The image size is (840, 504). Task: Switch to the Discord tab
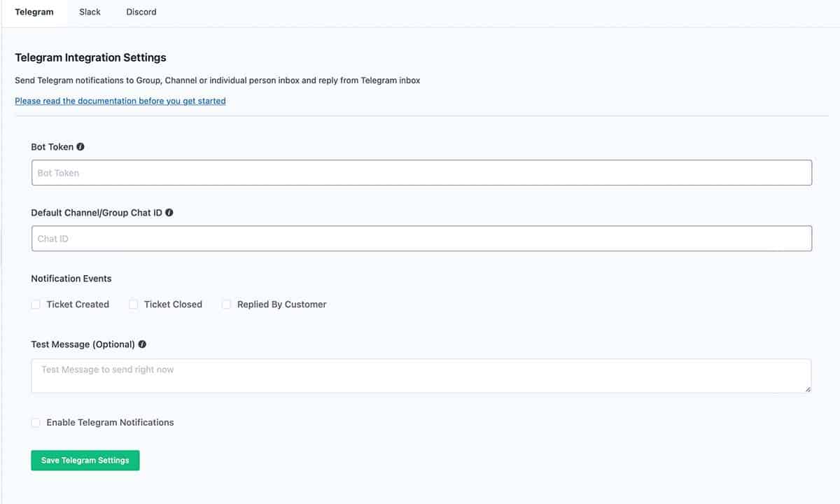[x=141, y=12]
